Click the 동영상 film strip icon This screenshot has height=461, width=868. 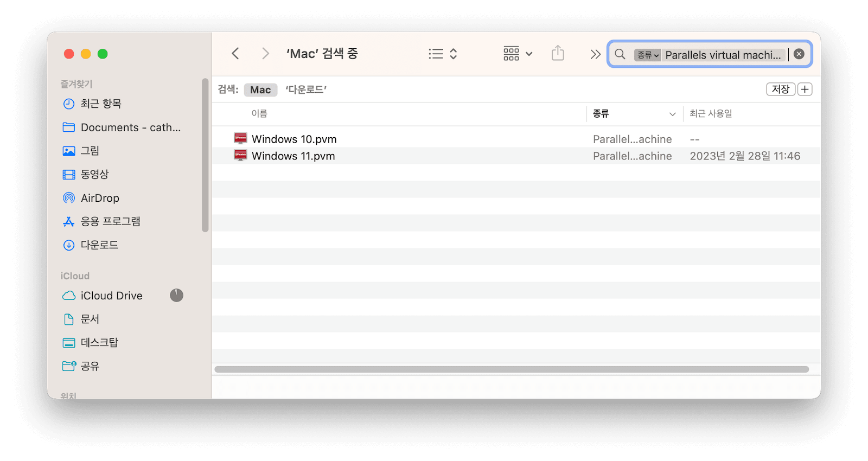click(69, 175)
